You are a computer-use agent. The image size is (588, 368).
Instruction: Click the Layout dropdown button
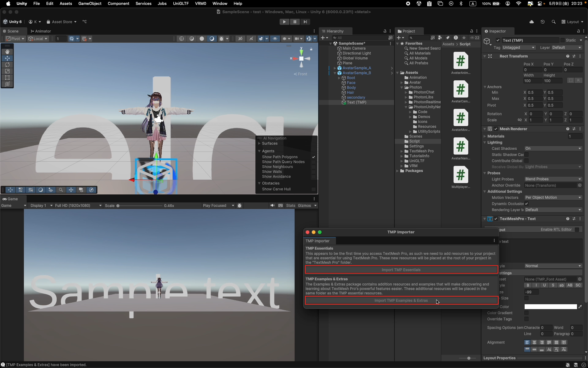pyautogui.click(x=572, y=22)
